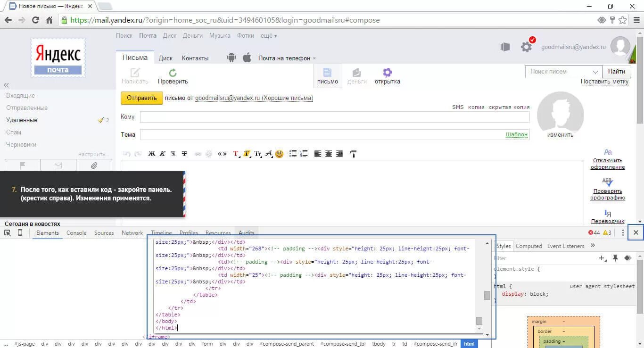Select открытка postcard mode

coord(388,76)
